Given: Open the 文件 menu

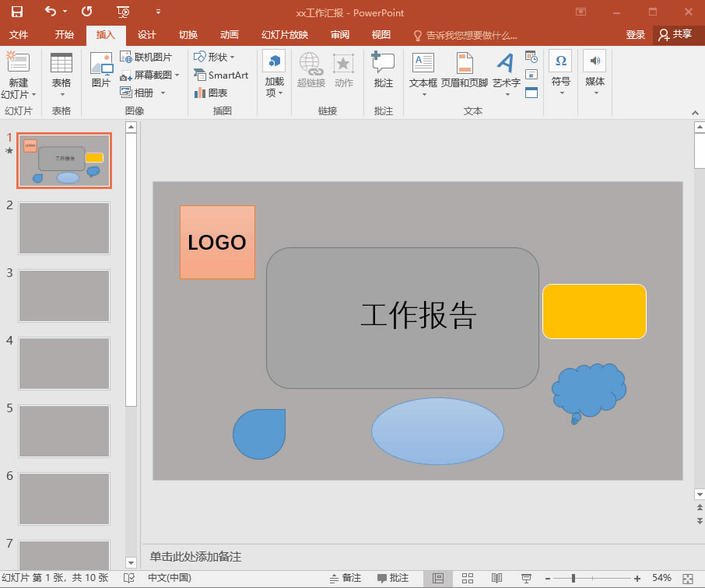Looking at the screenshot, I should click(19, 34).
